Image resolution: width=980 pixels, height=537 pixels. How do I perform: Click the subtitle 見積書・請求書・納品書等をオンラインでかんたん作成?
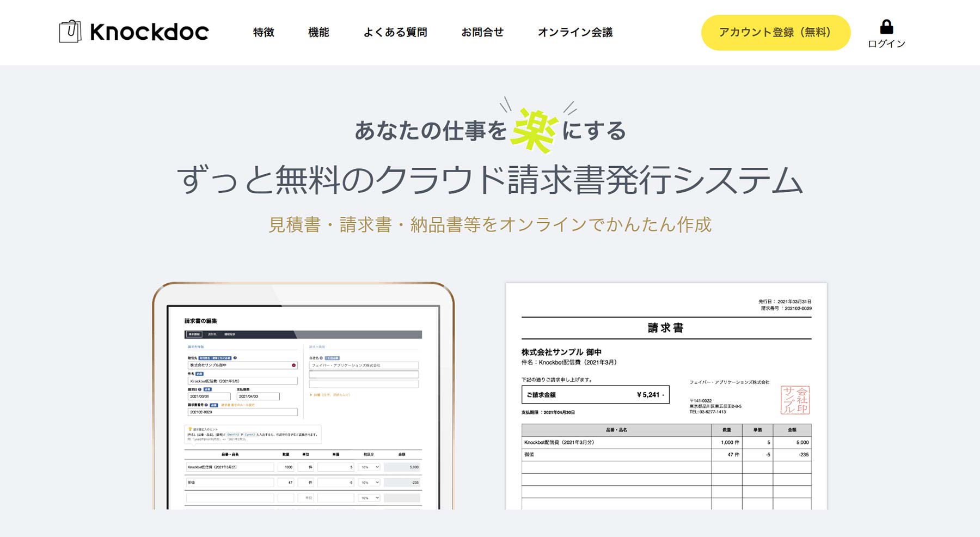click(490, 224)
